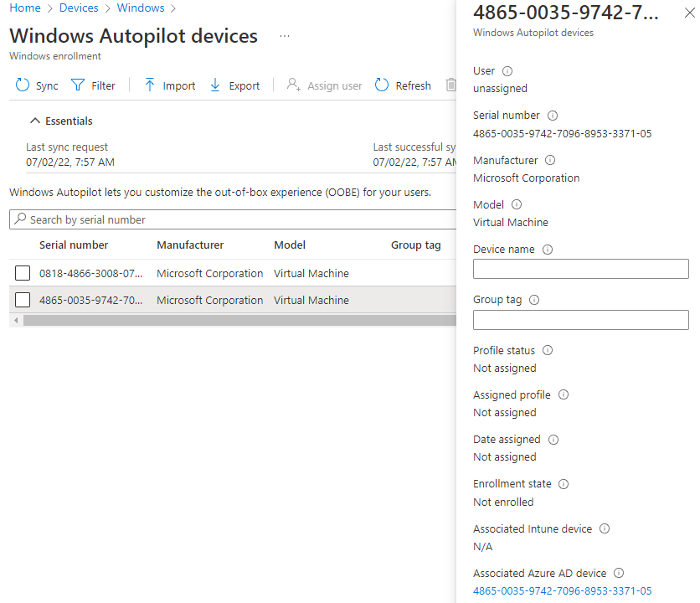This screenshot has height=603, width=700.
Task: Click the Export button label
Action: click(x=244, y=85)
